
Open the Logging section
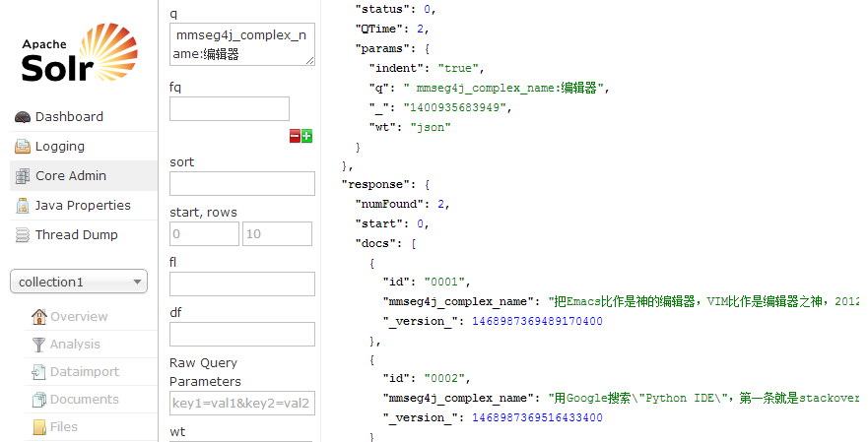tap(59, 146)
